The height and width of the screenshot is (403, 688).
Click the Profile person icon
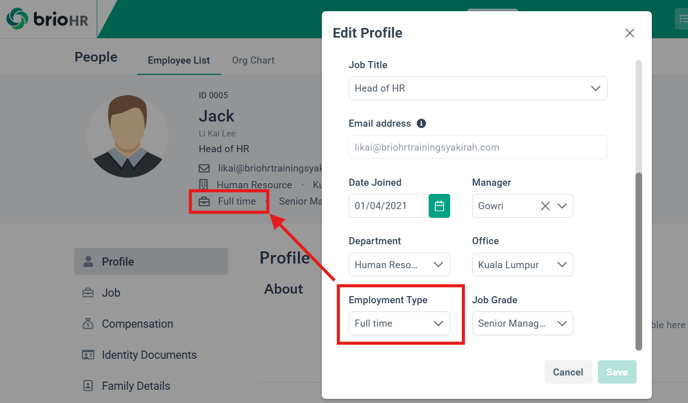(x=88, y=261)
